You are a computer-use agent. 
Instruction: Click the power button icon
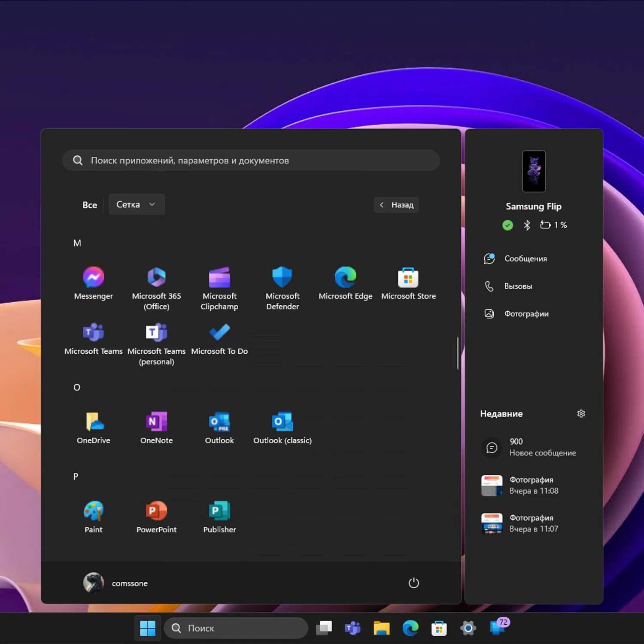(x=413, y=583)
